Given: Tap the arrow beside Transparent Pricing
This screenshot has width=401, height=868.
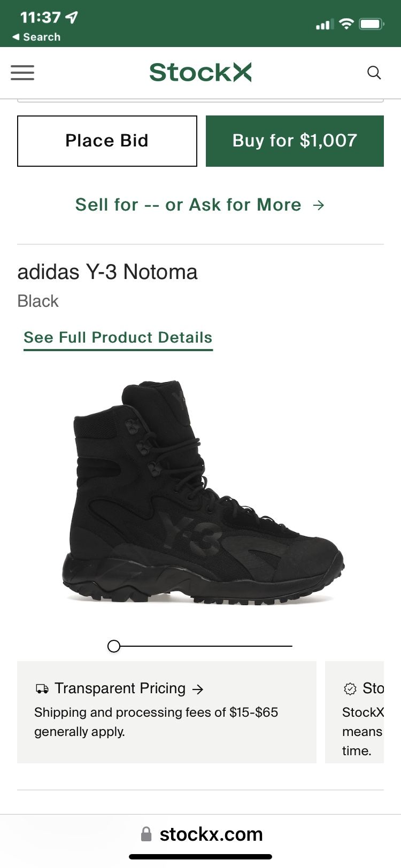Looking at the screenshot, I should [198, 689].
